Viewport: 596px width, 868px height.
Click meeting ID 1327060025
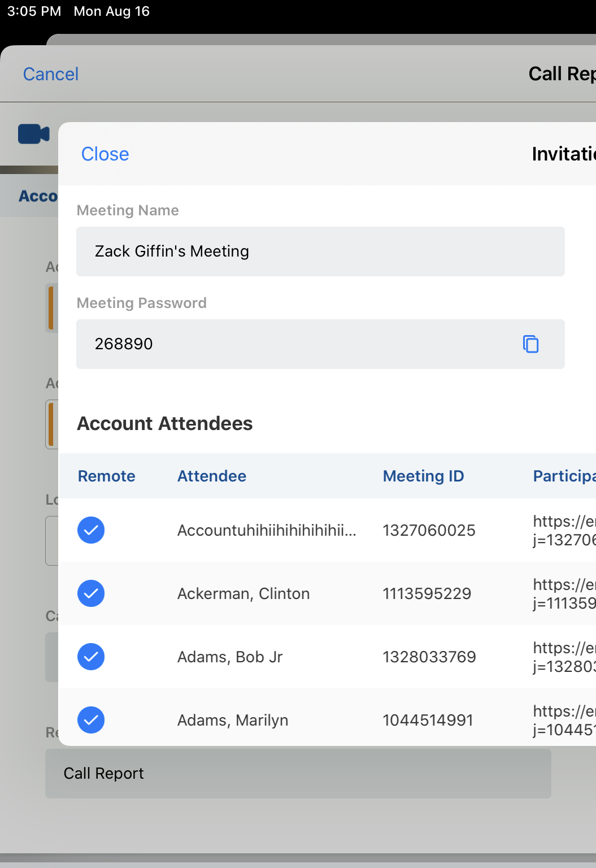click(x=429, y=530)
